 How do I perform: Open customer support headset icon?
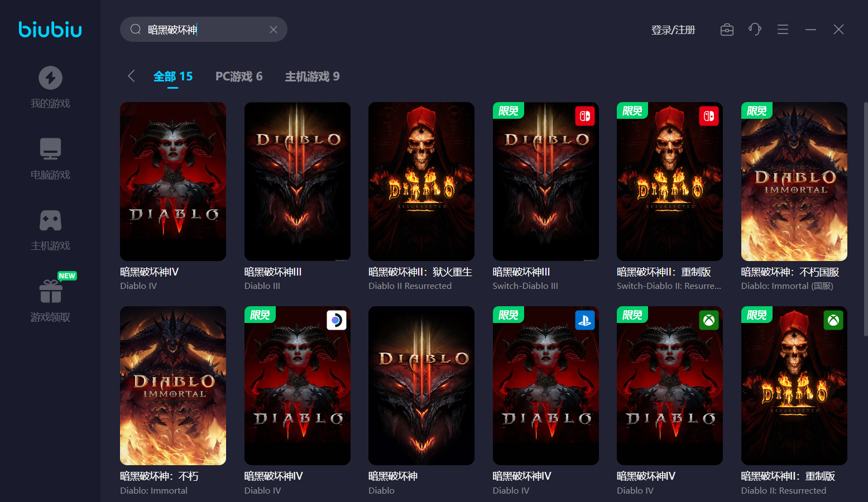(x=755, y=30)
